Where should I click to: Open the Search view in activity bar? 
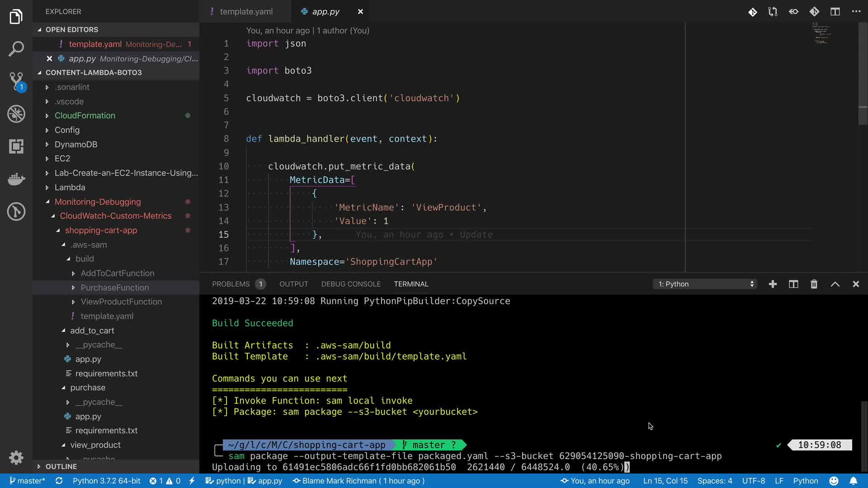point(16,49)
